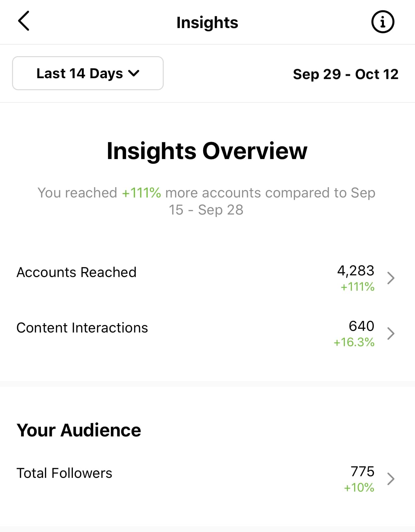
Task: Open the info icon in the header
Action: coord(383,22)
